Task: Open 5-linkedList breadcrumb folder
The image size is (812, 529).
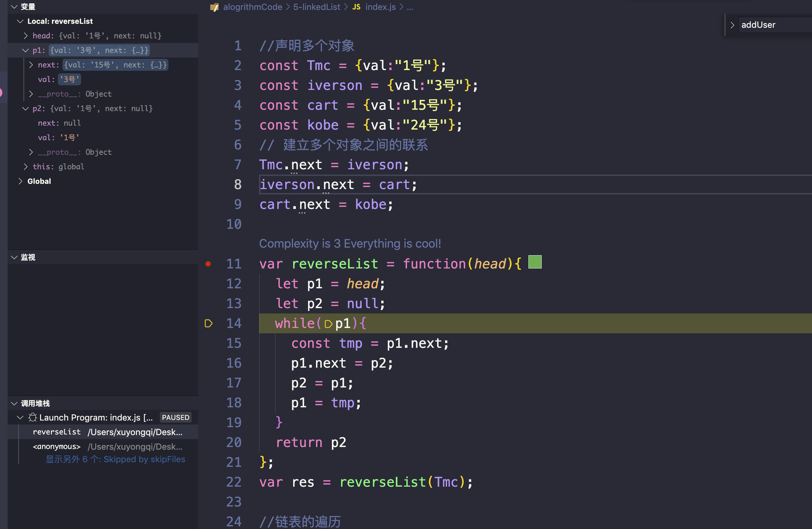Action: pyautogui.click(x=317, y=7)
